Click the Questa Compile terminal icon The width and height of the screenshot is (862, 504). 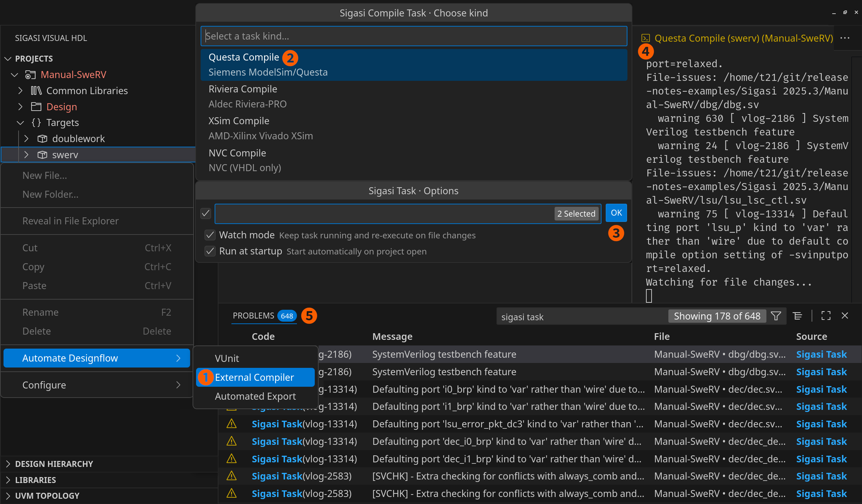click(x=646, y=38)
